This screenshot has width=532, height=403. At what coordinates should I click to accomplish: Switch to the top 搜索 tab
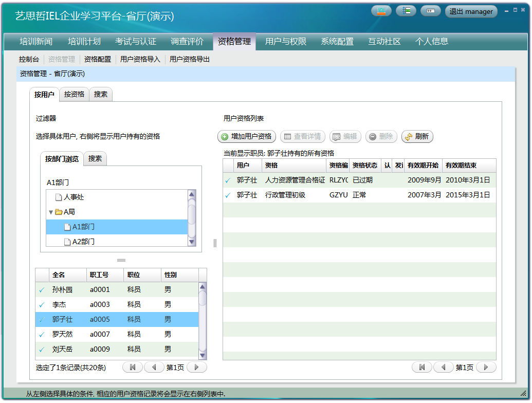[101, 94]
